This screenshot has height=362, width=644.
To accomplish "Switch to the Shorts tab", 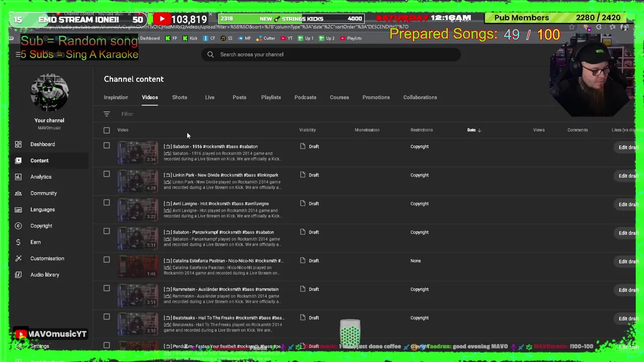I will pyautogui.click(x=180, y=98).
